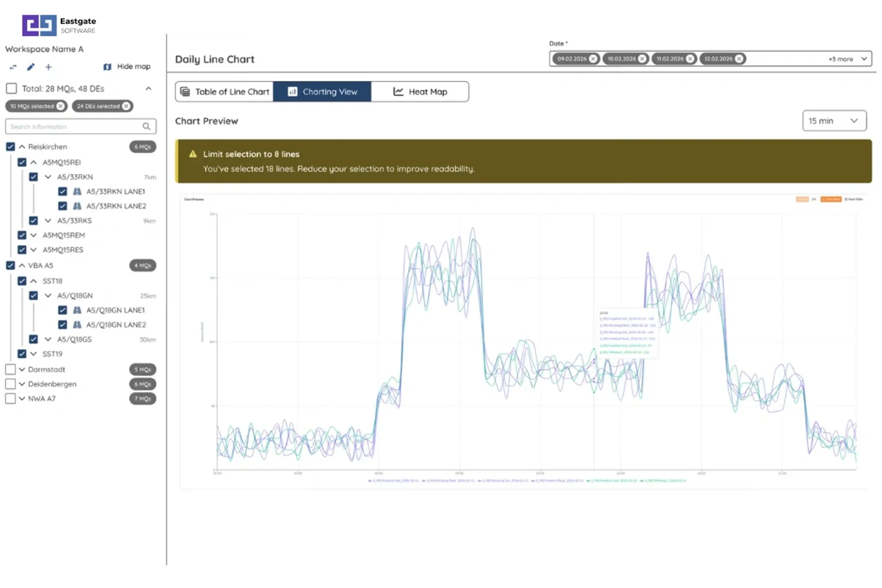Click the swap workspace arrows icon
Image resolution: width=882 pixels, height=588 pixels.
(13, 67)
